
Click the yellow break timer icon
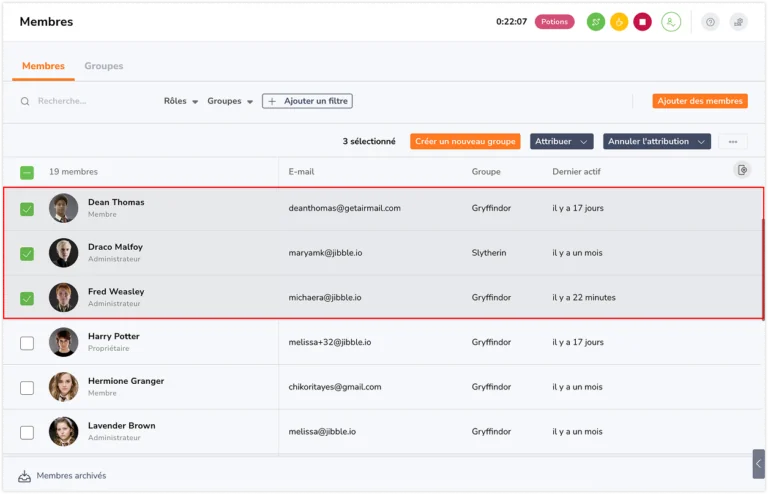(x=619, y=22)
